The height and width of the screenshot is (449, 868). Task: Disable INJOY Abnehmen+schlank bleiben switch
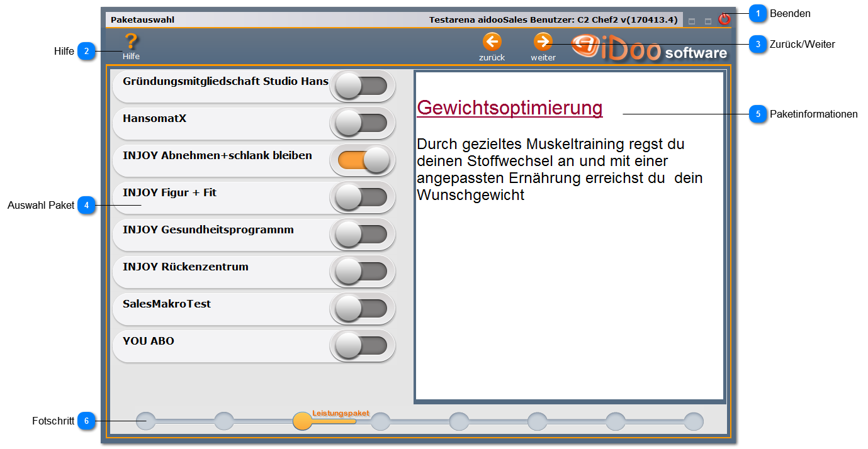[x=362, y=160]
